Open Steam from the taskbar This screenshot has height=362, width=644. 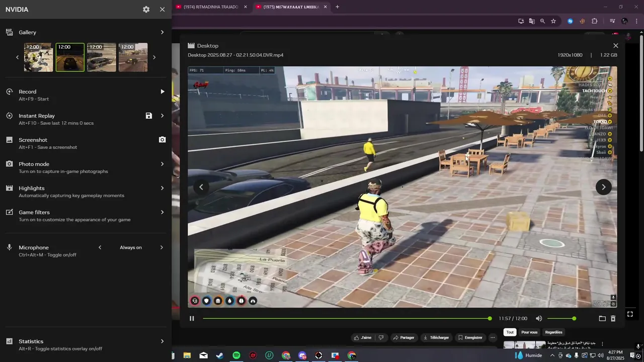pyautogui.click(x=220, y=355)
